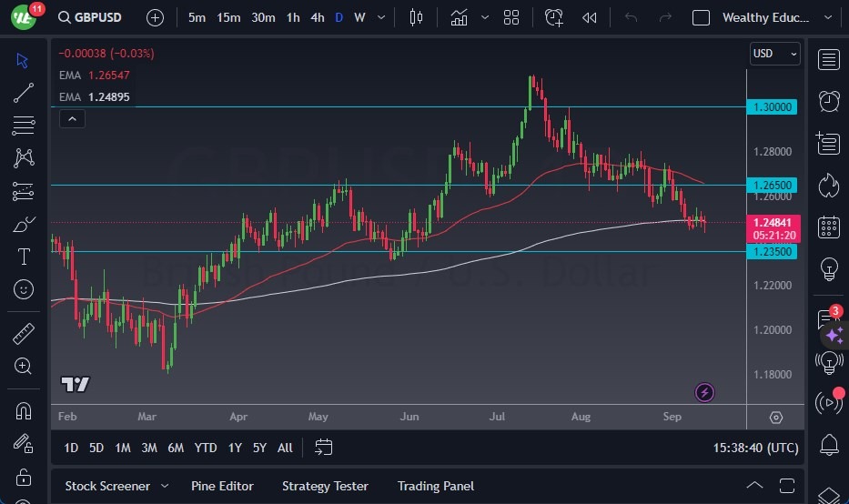Select the trend line drawing tool

click(24, 92)
